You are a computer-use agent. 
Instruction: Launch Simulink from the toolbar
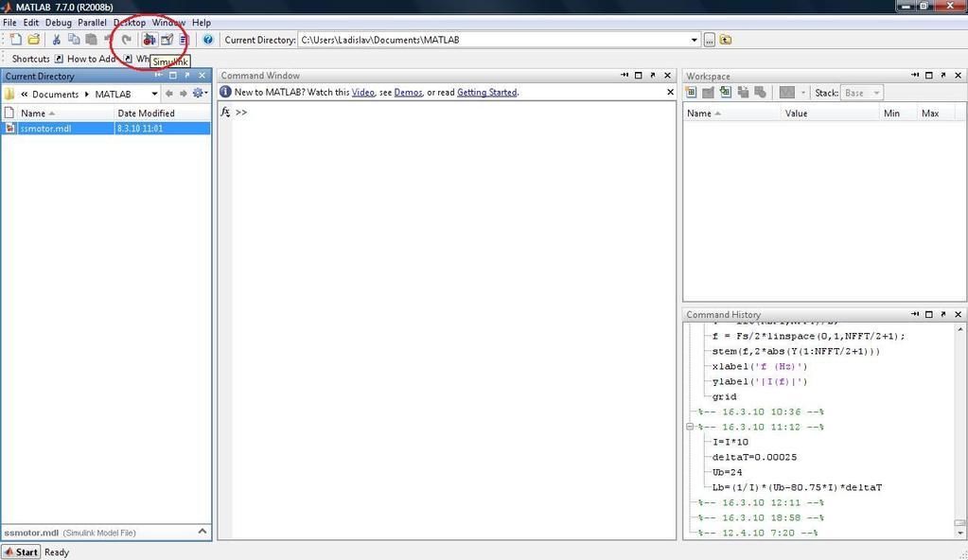point(149,40)
